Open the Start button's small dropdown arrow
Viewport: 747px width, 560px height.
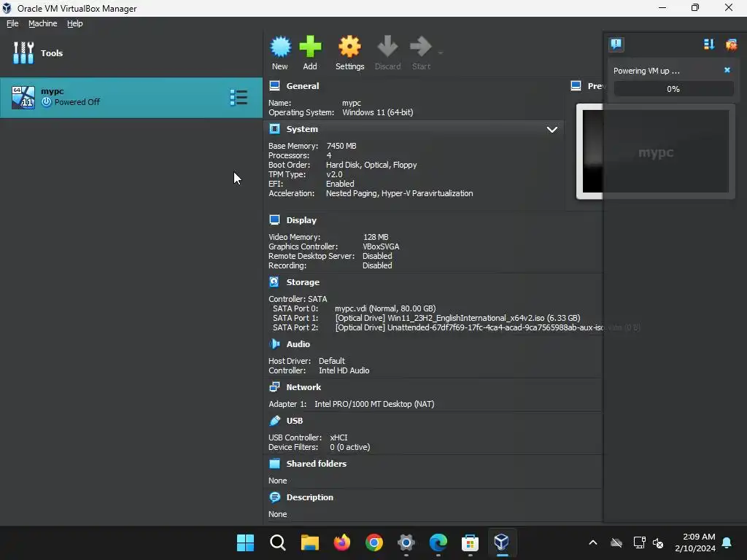click(x=440, y=52)
